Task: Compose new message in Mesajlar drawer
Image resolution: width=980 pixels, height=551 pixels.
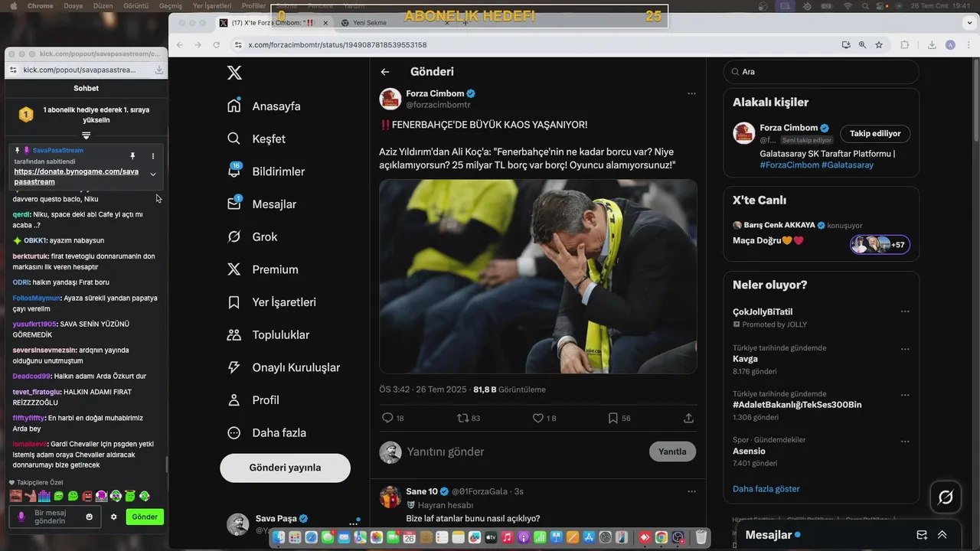Action: [922, 535]
